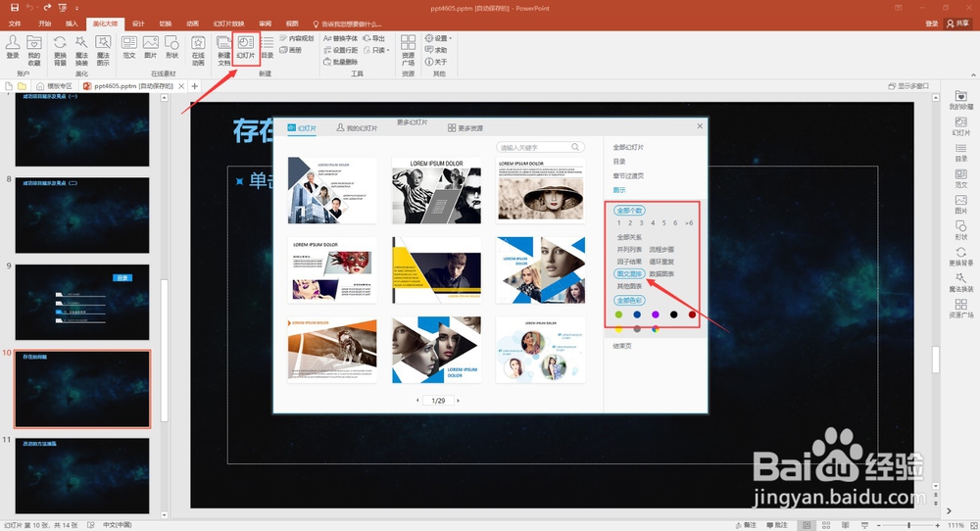Screen dimensions: 980x531
Task: Choose item count 4 filter
Action: click(x=653, y=223)
